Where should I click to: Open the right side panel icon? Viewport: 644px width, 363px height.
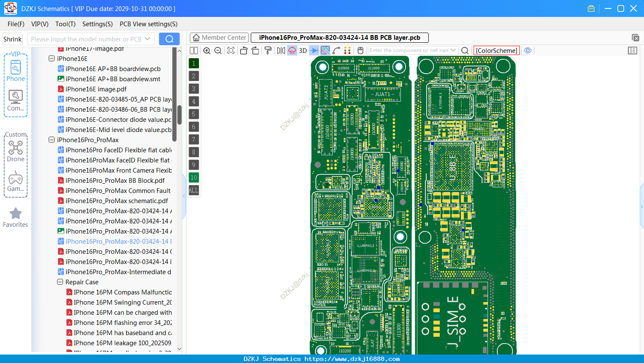pos(633,50)
